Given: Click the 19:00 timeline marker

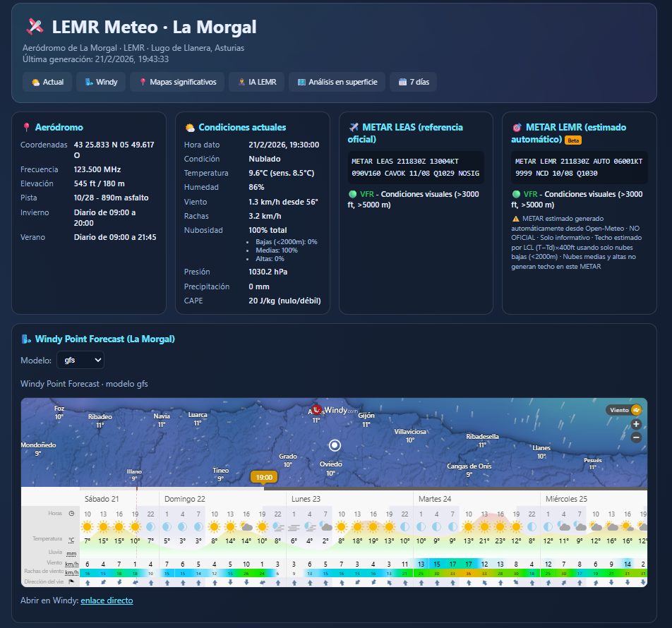Looking at the screenshot, I should [x=264, y=477].
